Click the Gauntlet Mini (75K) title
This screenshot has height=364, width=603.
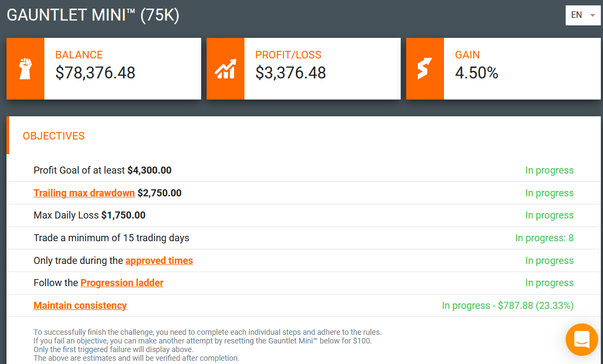[93, 15]
